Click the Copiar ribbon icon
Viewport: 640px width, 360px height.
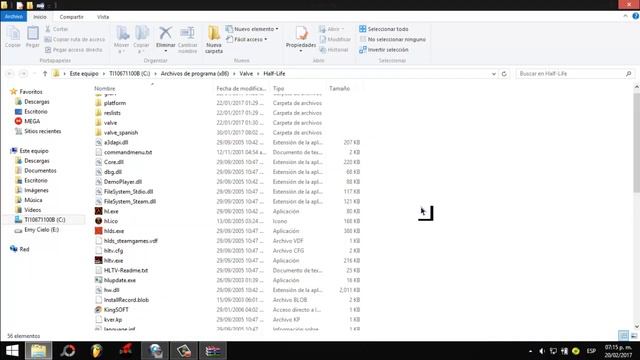(13, 37)
